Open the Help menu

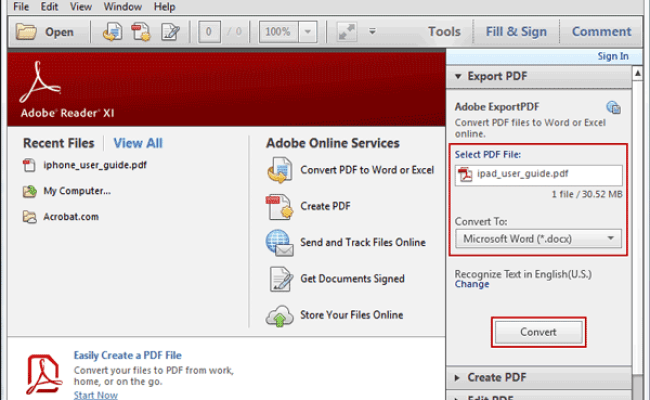(165, 7)
